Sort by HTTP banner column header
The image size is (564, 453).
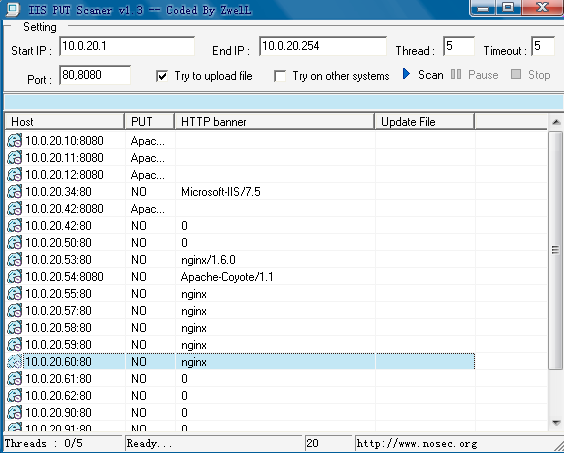274,122
